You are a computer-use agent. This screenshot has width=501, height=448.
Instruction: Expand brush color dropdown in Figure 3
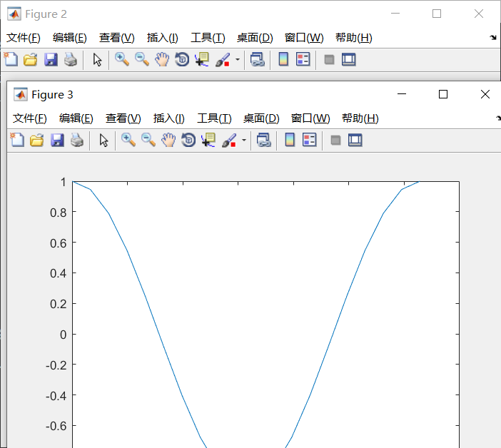tap(244, 141)
